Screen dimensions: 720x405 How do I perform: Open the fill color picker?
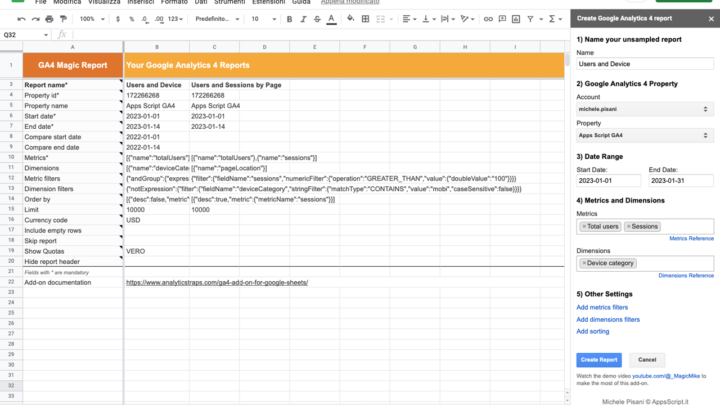351,19
